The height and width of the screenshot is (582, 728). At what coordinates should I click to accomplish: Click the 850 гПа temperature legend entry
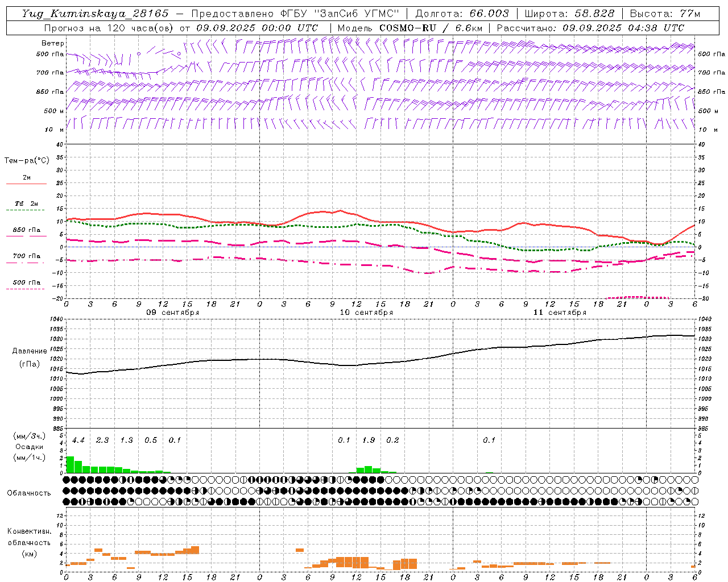(x=27, y=230)
